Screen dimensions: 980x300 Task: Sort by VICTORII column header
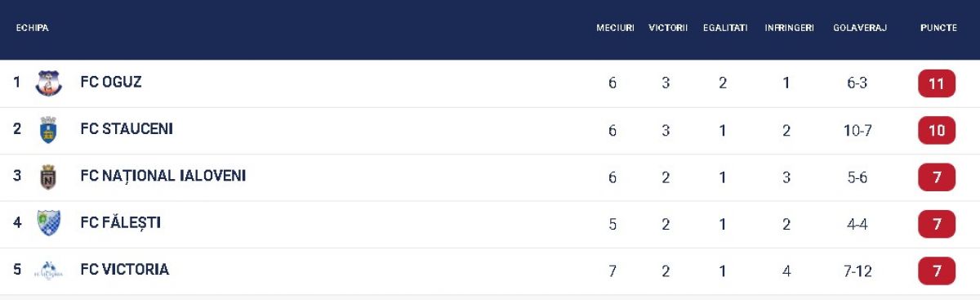pyautogui.click(x=668, y=28)
